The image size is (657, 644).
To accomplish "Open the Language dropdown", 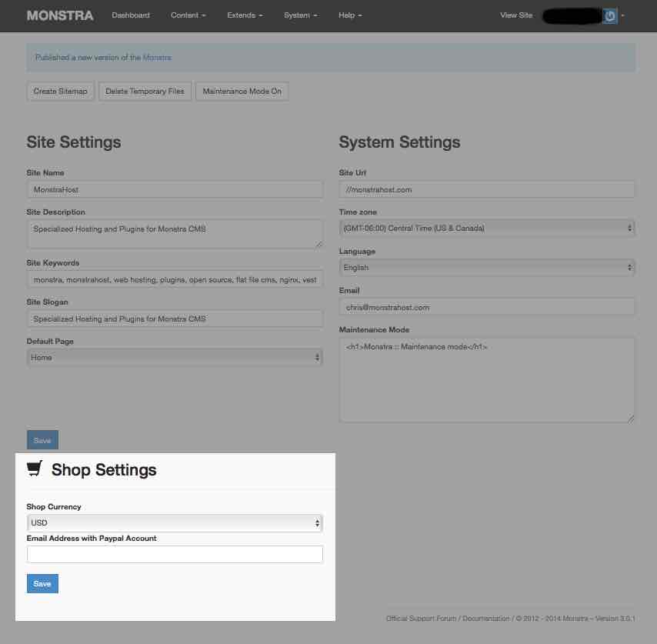I will tap(486, 267).
